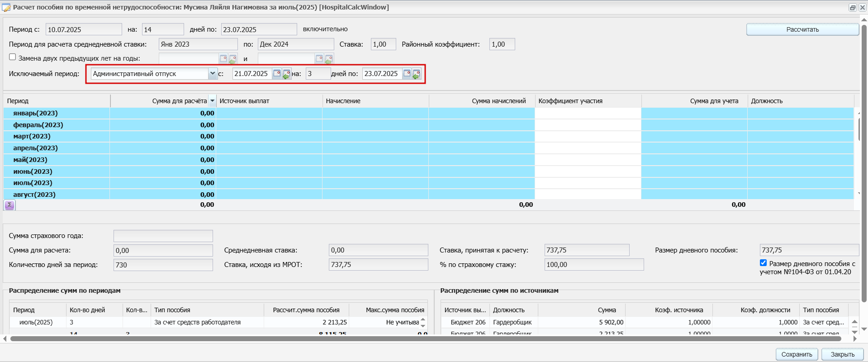Viewport: 868px width, 362px height.
Task: Click the window document icon in title bar
Action: [6, 7]
